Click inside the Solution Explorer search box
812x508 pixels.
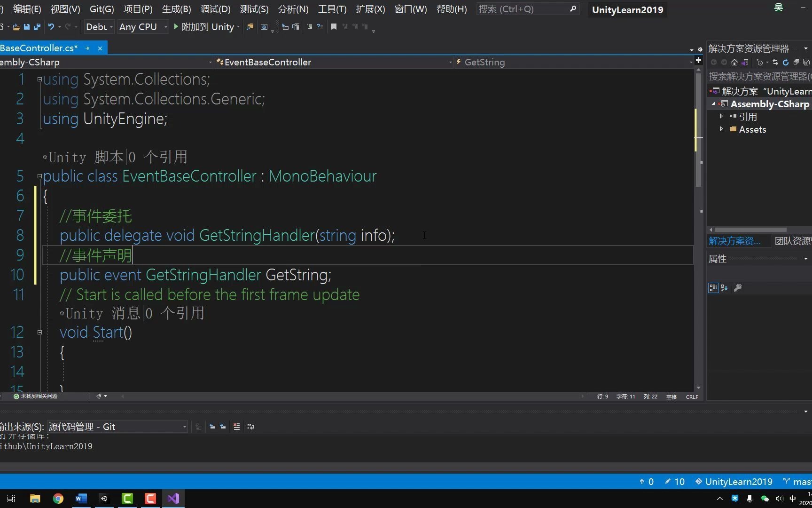click(757, 76)
